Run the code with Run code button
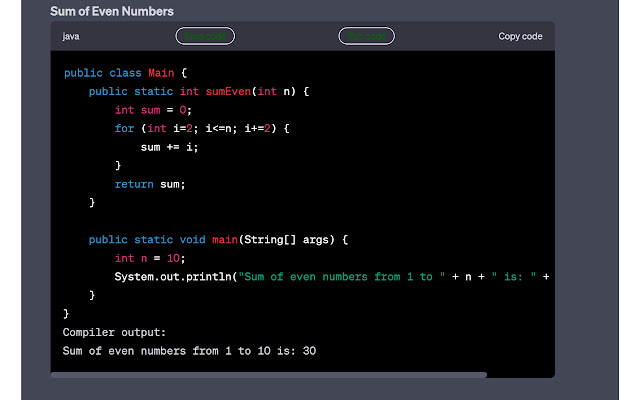The image size is (640, 400). (x=367, y=36)
